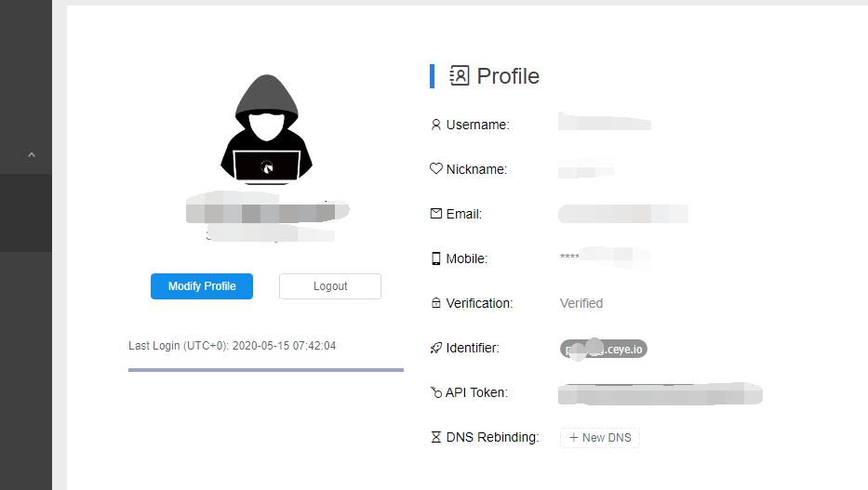Log out using the Logout button
868x490 pixels.
tap(330, 286)
